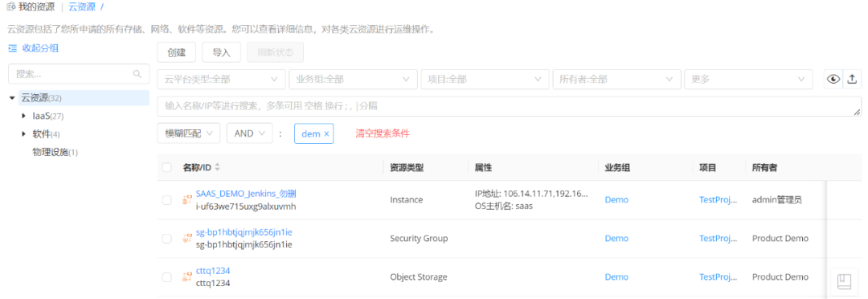
Task: Select 软件(4) in the tree
Action: coord(47,134)
